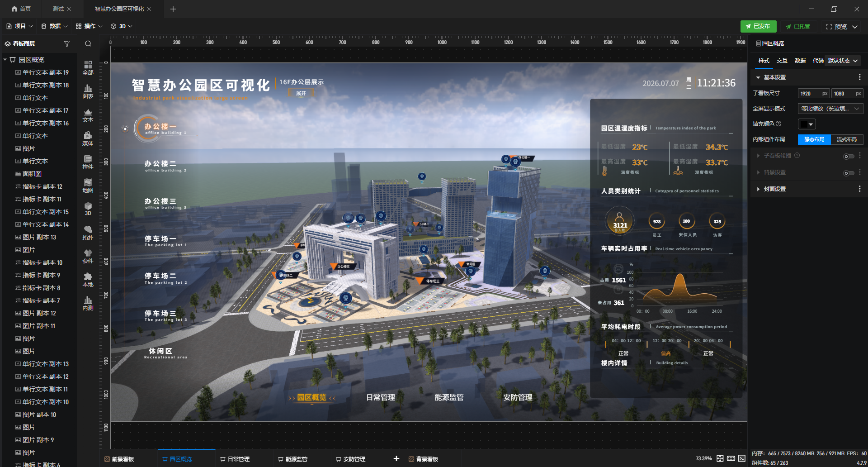
Task: Click the green 已发布 button
Action: click(x=758, y=26)
